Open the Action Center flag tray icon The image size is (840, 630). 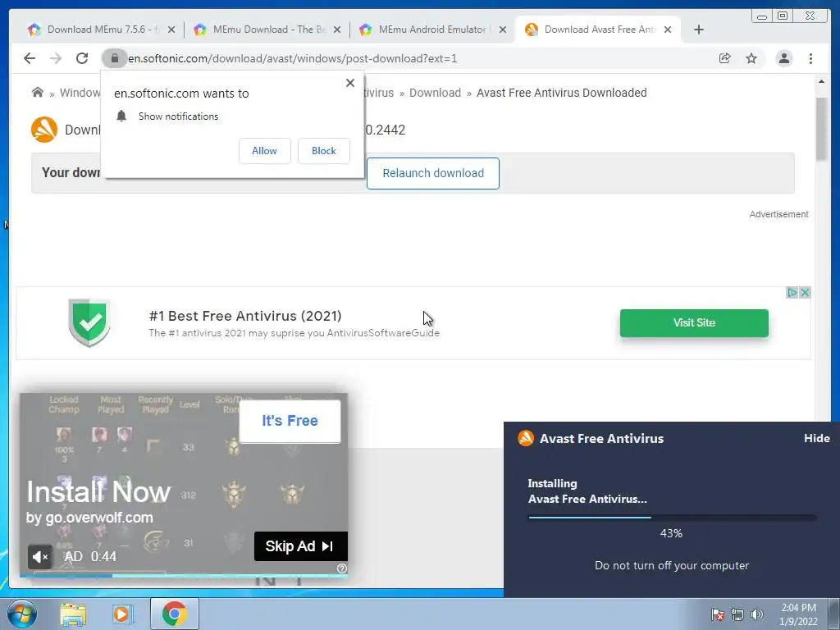click(x=718, y=614)
